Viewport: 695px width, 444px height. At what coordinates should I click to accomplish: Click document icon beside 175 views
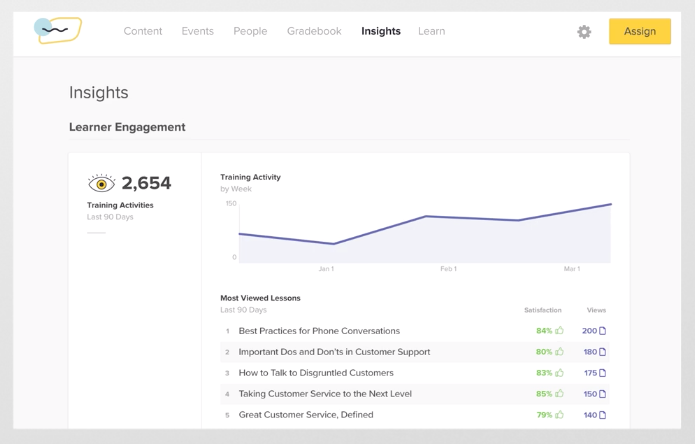[602, 373]
